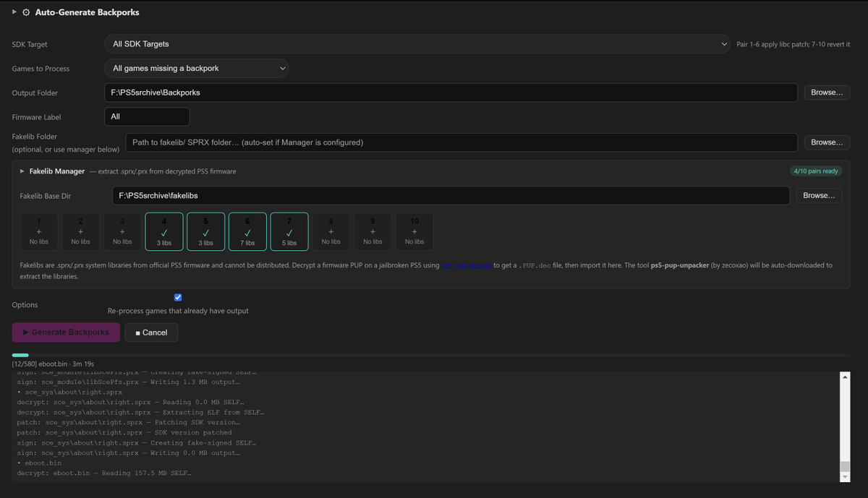
Task: Click the log scrollbar down arrow
Action: (x=844, y=477)
